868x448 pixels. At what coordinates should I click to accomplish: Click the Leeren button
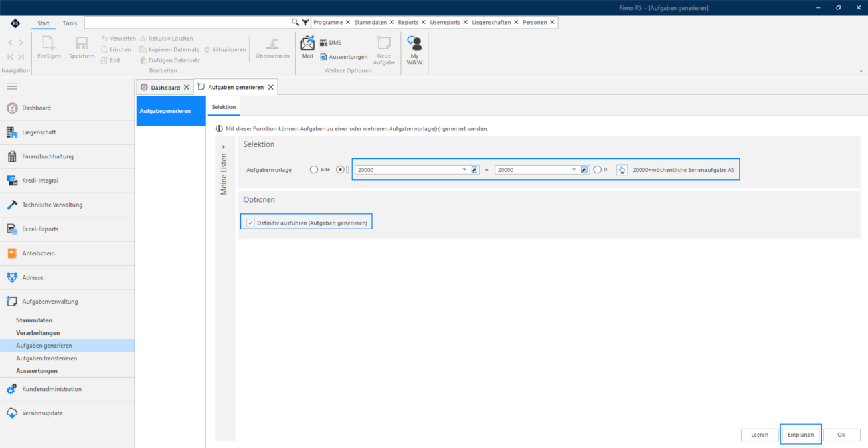[760, 435]
